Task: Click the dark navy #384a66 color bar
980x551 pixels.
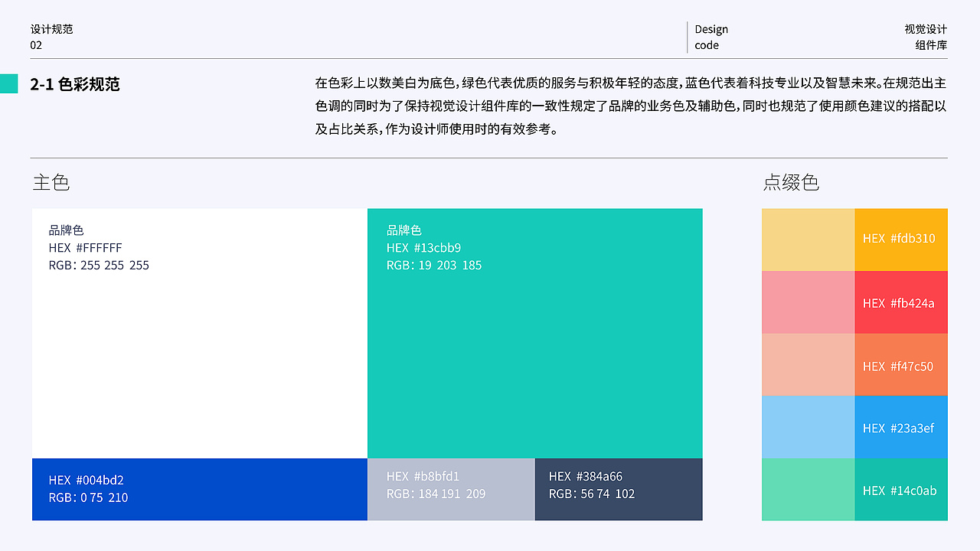Action: (618, 489)
